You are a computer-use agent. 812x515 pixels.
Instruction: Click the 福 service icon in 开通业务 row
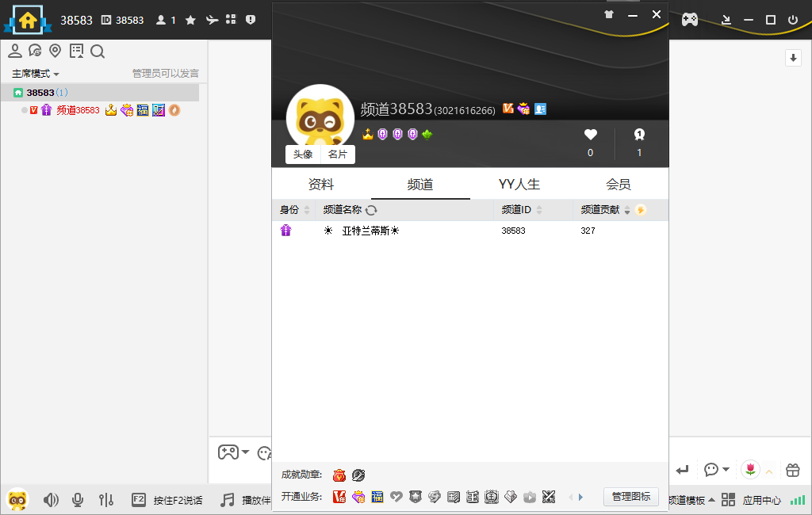point(377,497)
